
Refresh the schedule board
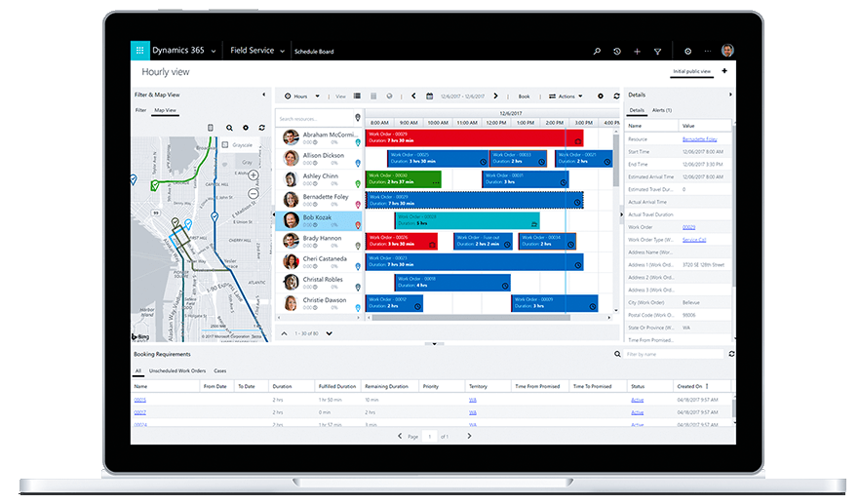[x=615, y=97]
